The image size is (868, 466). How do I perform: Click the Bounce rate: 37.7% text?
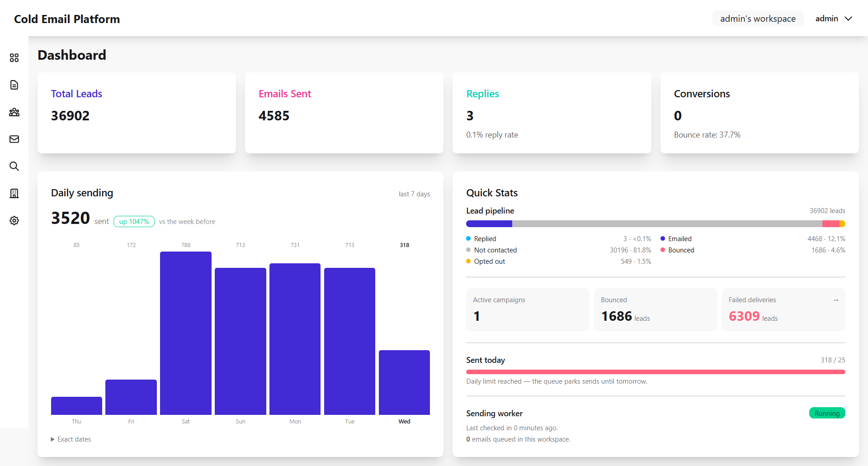tap(707, 135)
